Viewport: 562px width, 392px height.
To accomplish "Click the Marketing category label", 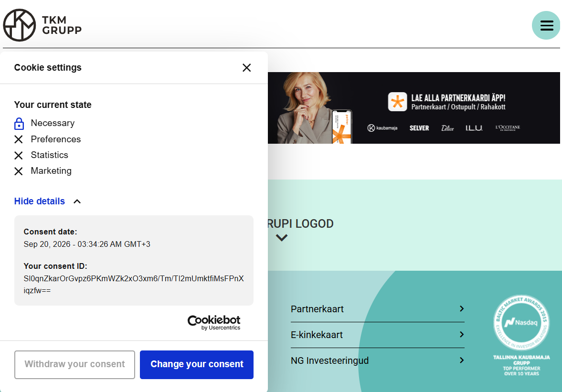I will click(51, 171).
